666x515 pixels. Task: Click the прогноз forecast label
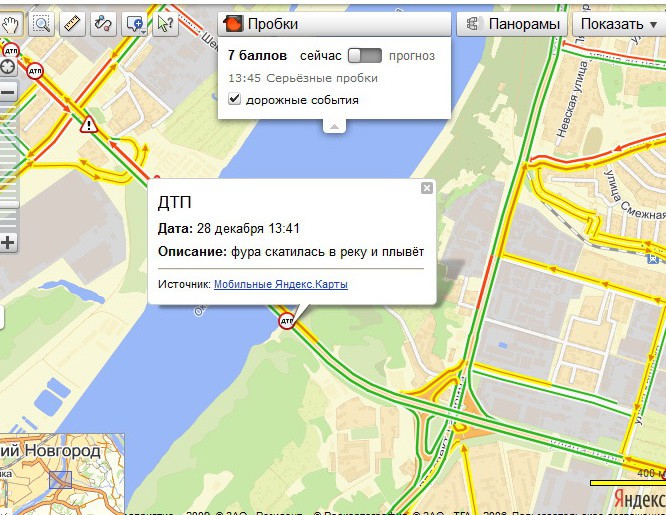(x=412, y=56)
